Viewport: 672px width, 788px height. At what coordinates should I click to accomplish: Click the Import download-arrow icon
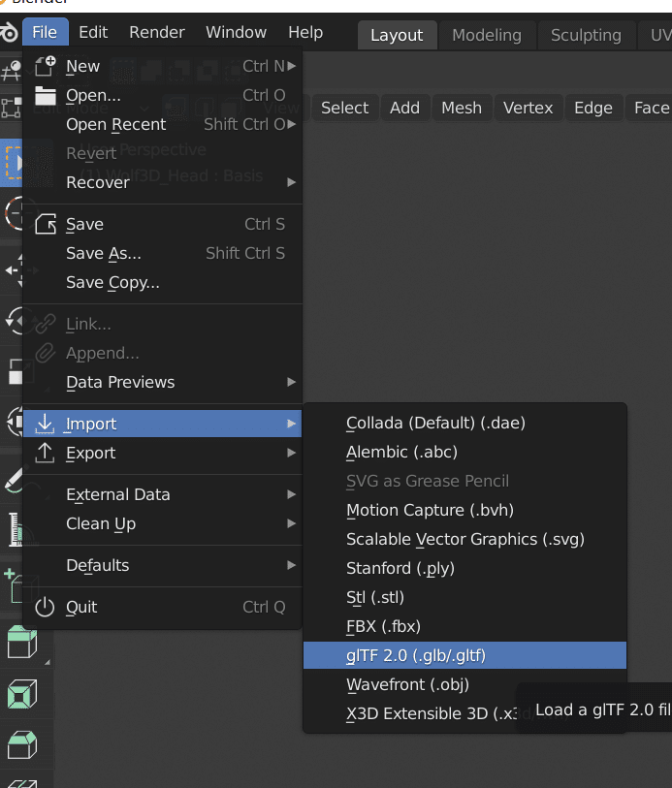(46, 424)
